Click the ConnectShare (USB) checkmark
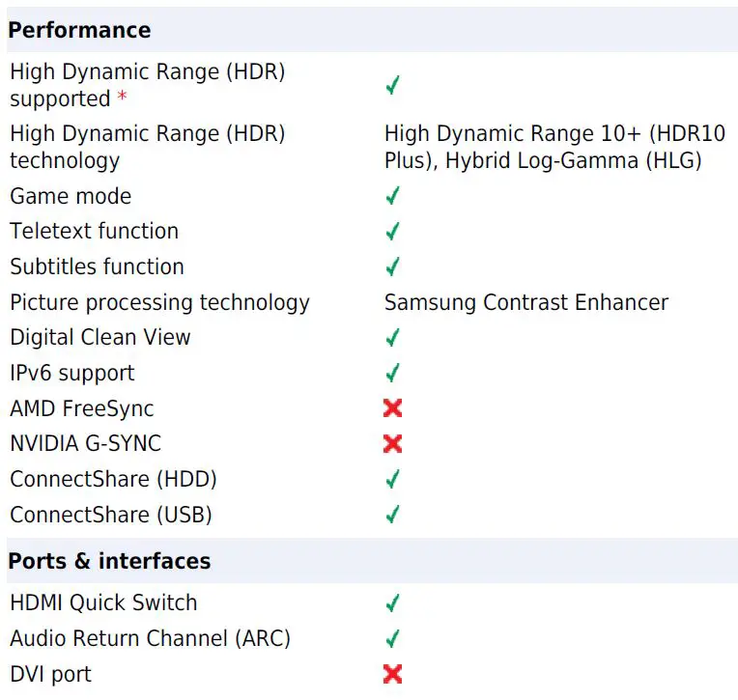The image size is (738, 700). [x=392, y=515]
